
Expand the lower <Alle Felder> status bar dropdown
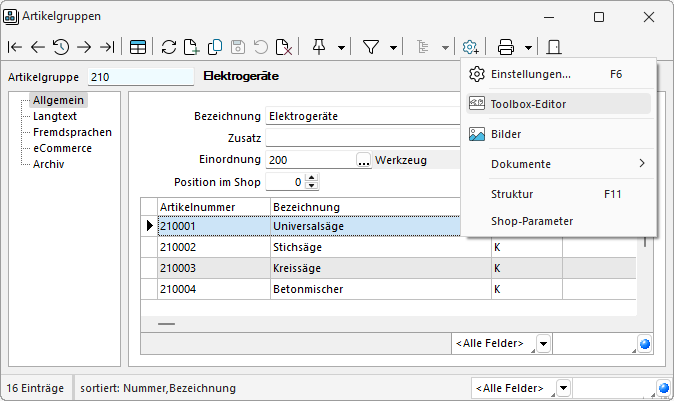click(564, 388)
